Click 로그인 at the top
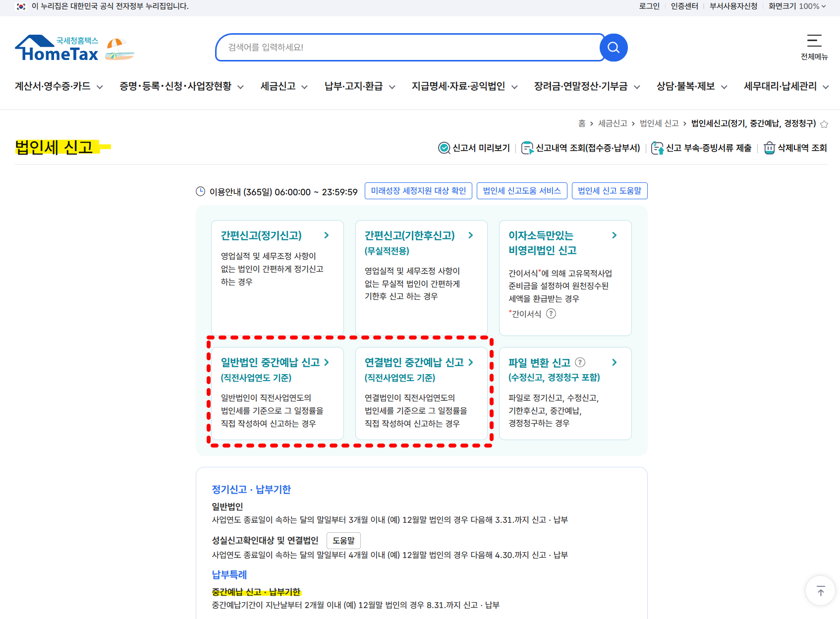The height and width of the screenshot is (619, 840). 649,6
